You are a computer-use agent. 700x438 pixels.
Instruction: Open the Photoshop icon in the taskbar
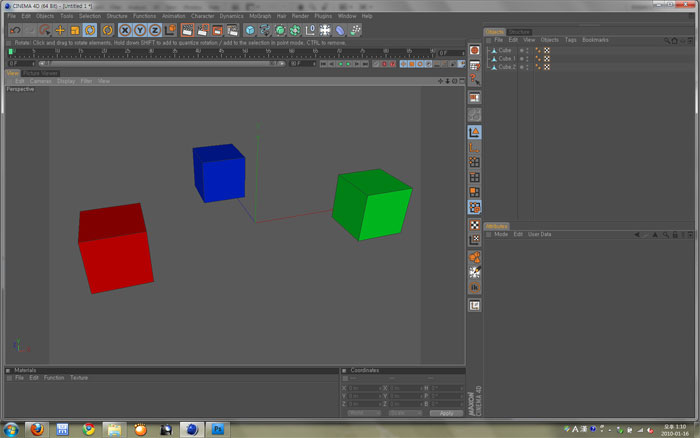pos(218,429)
